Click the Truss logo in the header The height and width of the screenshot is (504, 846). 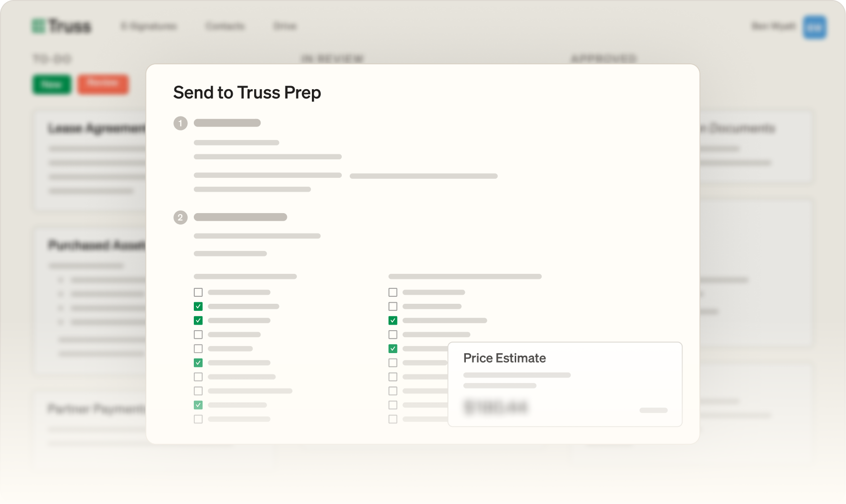[x=62, y=26]
